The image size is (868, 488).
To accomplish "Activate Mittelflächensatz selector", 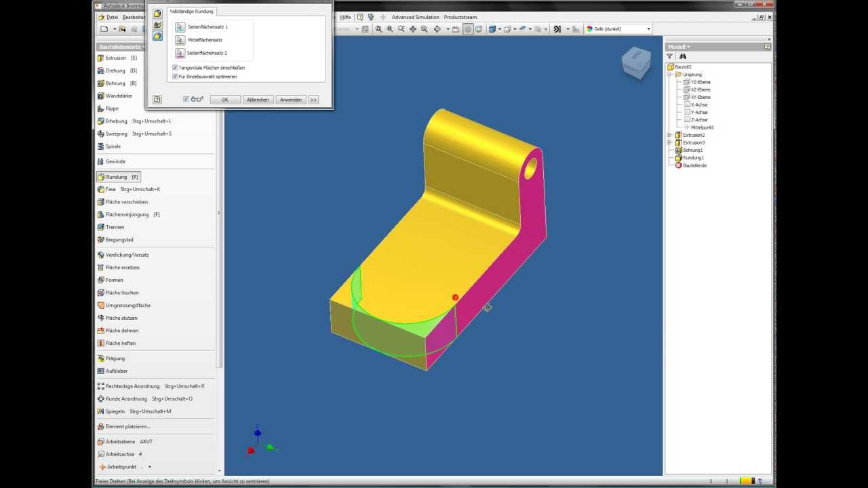I will [180, 40].
